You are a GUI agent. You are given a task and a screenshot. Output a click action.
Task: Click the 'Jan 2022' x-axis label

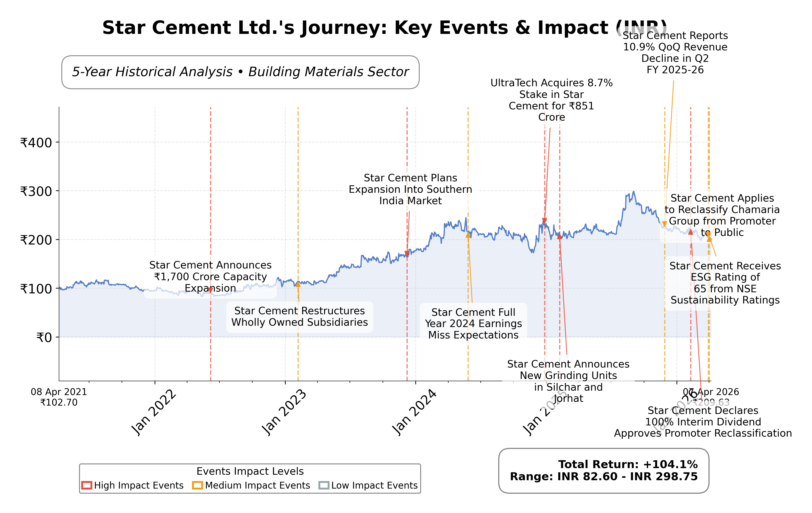coord(154,413)
